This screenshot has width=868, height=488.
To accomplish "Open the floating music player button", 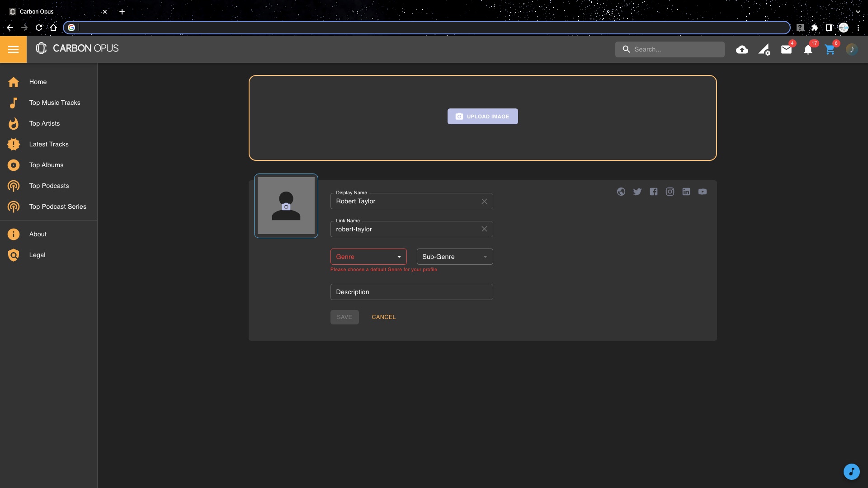I will tap(851, 472).
